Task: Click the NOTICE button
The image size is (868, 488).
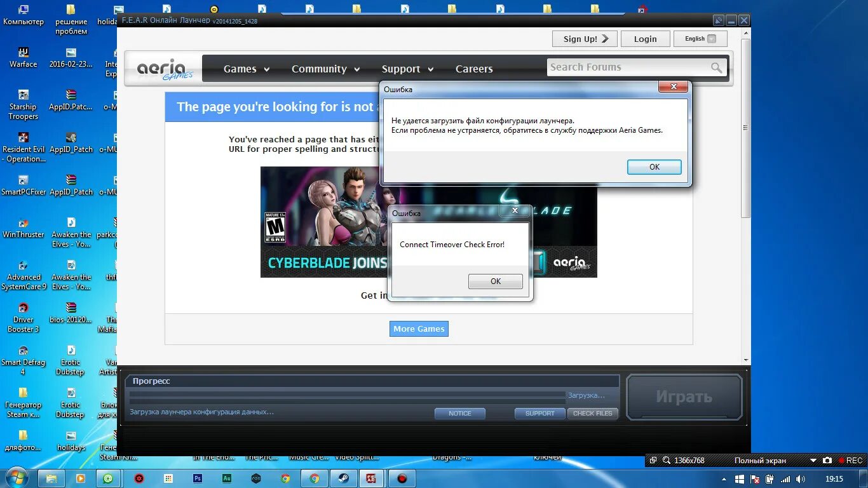Action: point(460,414)
